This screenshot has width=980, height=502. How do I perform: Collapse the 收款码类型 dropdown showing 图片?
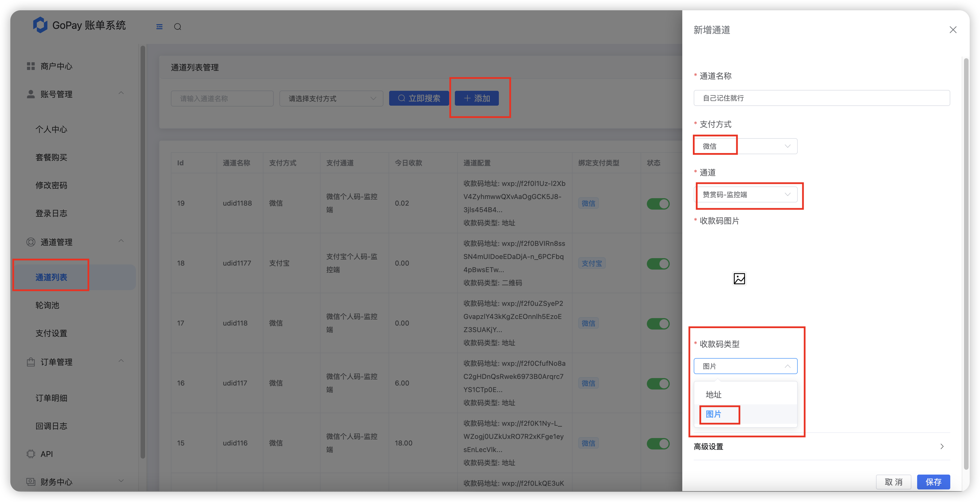tap(745, 366)
